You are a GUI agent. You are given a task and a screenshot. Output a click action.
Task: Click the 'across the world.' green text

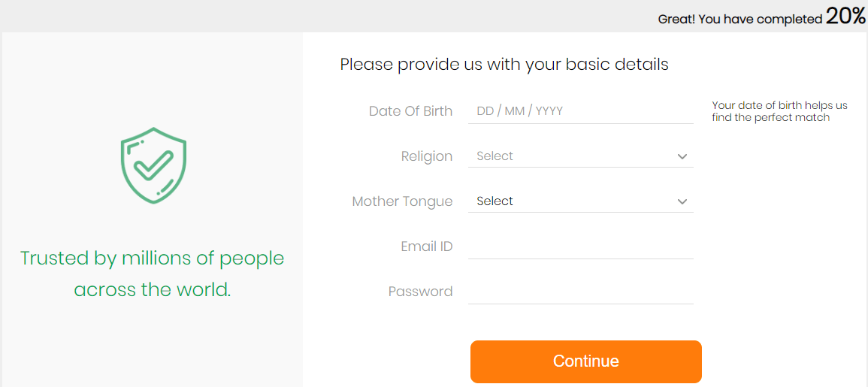tap(153, 290)
